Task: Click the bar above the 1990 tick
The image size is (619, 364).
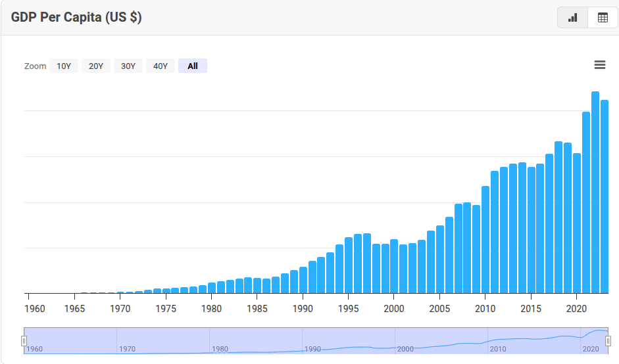Action: click(x=303, y=280)
